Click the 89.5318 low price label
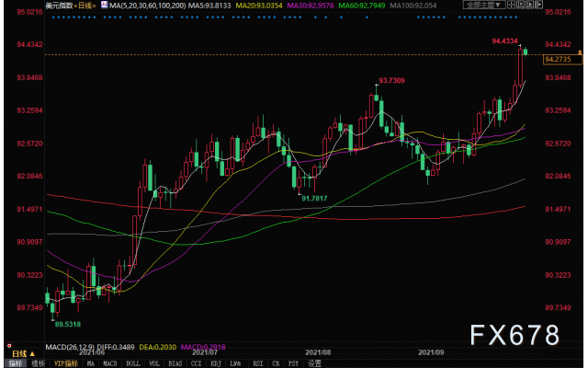The height and width of the screenshot is (368, 588). point(68,324)
